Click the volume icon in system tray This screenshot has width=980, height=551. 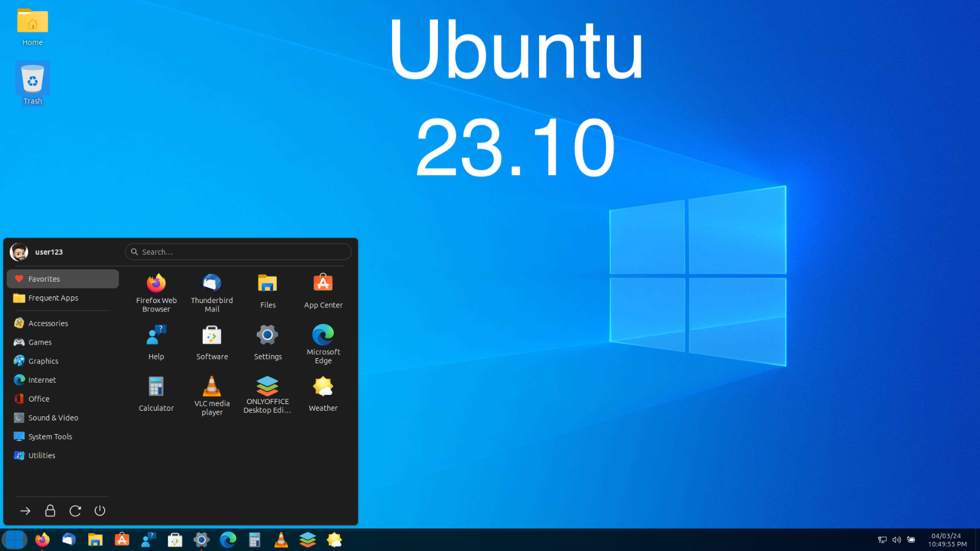[897, 540]
